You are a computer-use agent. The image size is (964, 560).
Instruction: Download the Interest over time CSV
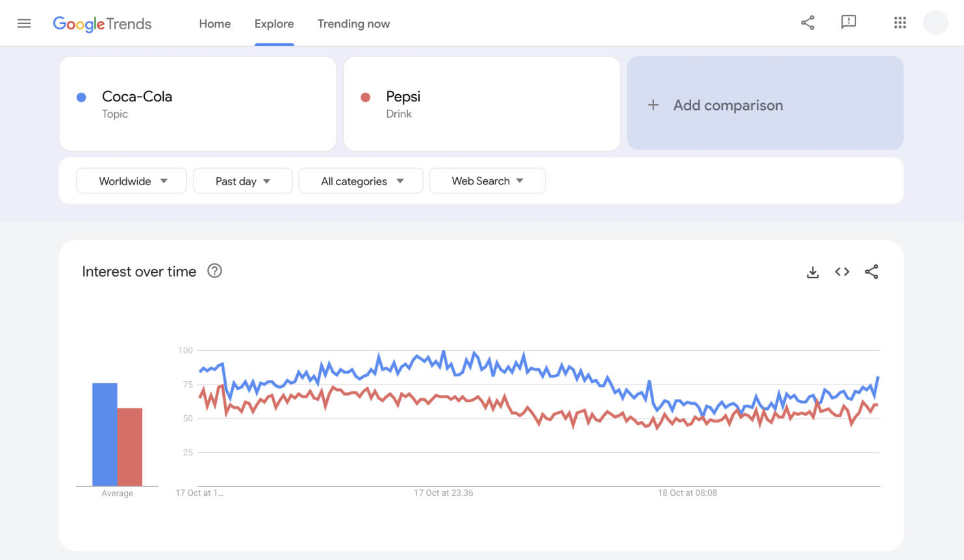click(813, 272)
